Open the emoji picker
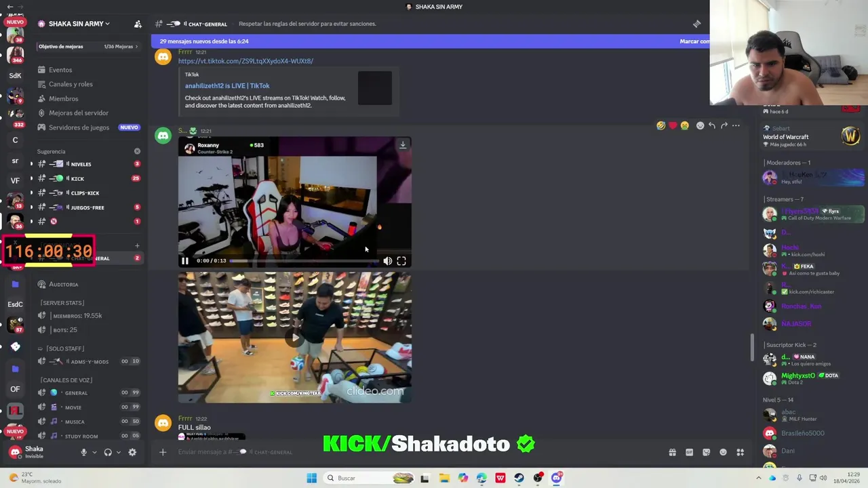Viewport: 868px width, 488px height. (723, 452)
